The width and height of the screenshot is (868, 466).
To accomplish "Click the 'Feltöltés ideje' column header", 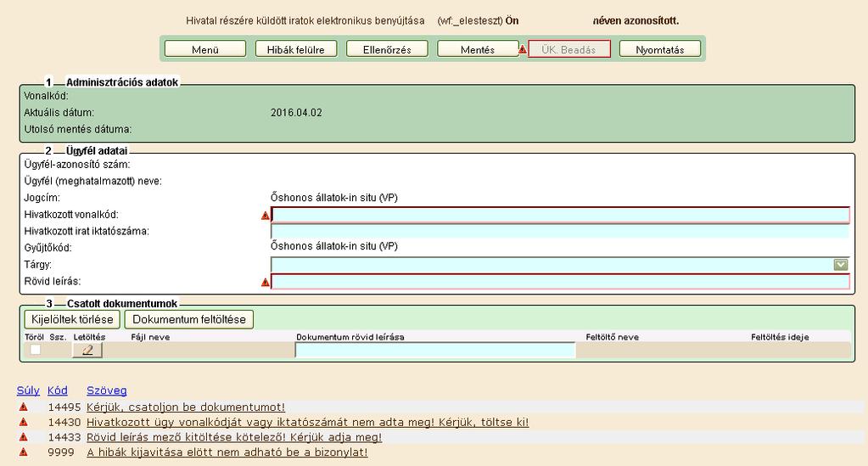I will pyautogui.click(x=780, y=337).
